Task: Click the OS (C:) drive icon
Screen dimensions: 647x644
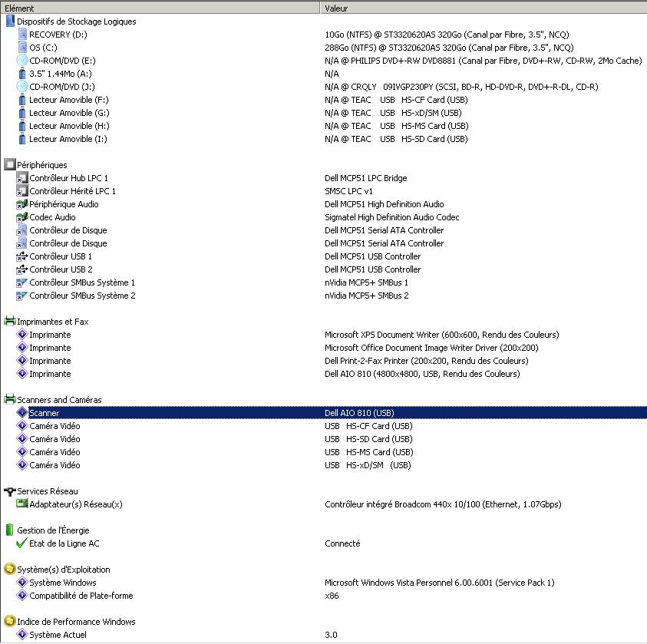Action: point(22,48)
